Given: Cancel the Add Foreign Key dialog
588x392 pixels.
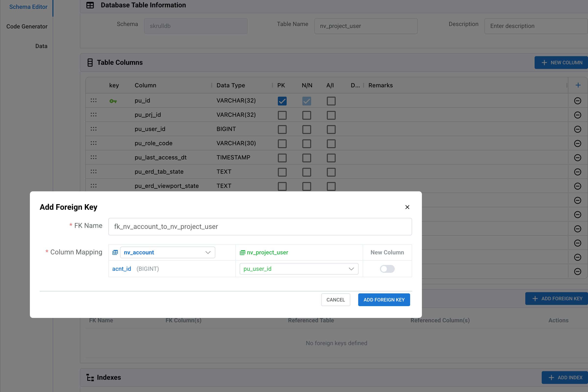Looking at the screenshot, I should (335, 300).
